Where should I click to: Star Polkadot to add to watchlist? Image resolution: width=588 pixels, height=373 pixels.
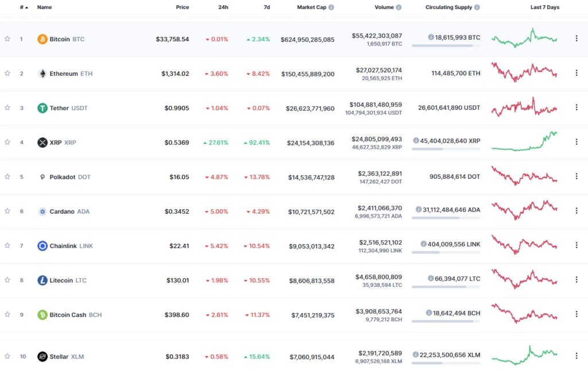pos(7,176)
